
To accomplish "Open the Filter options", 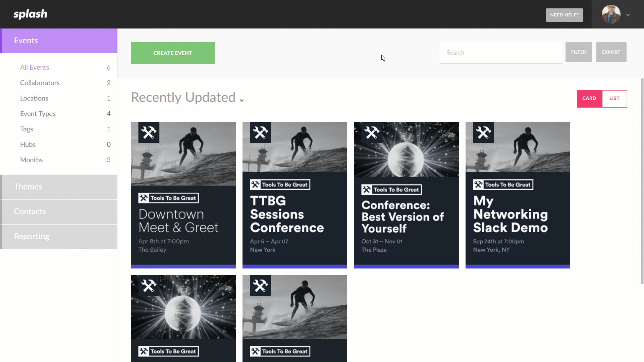I will click(579, 52).
